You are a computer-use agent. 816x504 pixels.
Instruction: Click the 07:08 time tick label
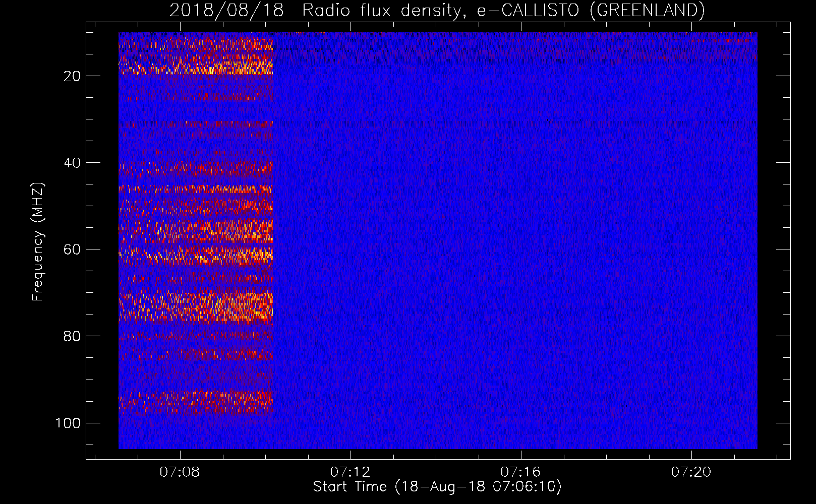180,472
